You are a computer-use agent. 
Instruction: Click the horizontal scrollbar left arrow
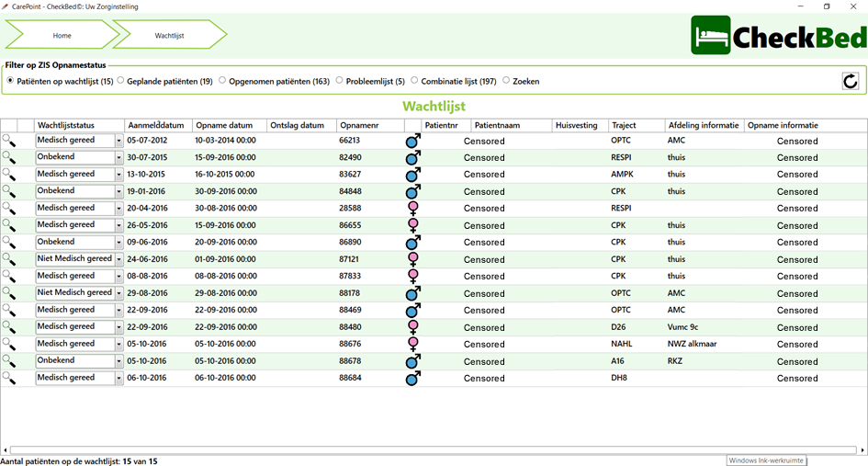(x=5, y=450)
